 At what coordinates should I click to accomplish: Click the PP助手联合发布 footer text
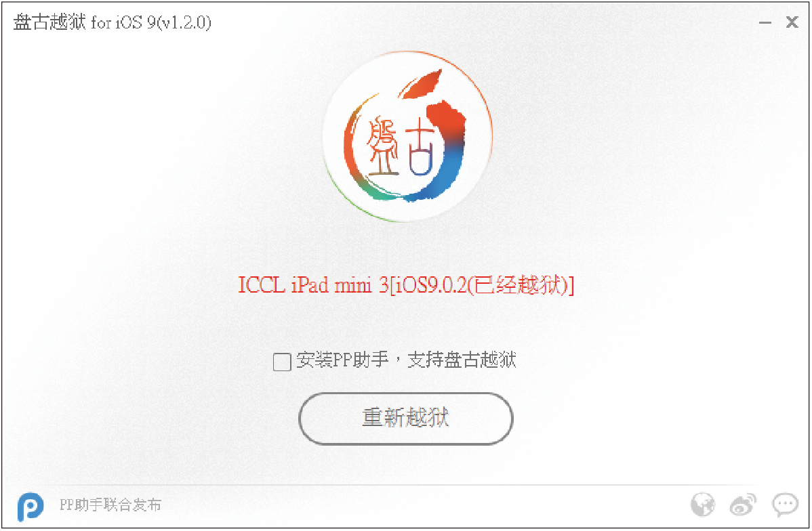[110, 505]
